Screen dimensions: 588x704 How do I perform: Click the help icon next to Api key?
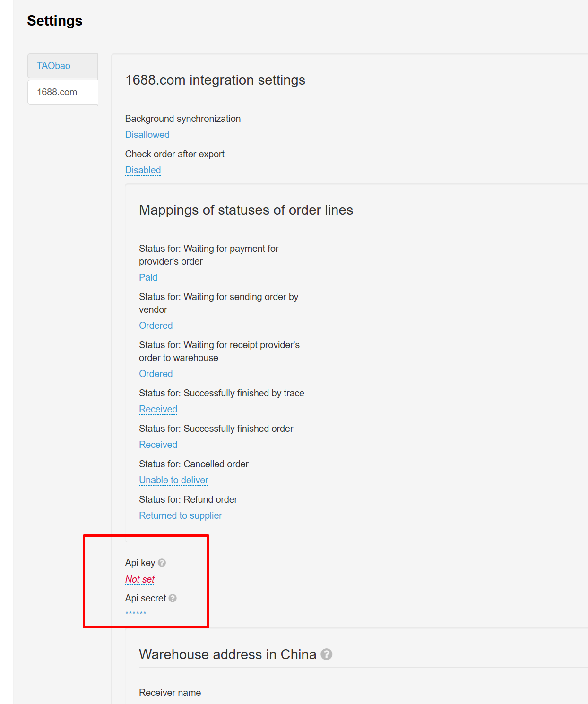click(x=162, y=563)
